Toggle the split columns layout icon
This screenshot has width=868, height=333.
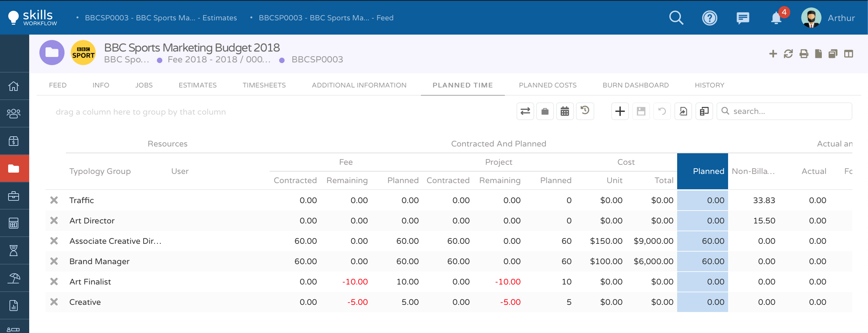pyautogui.click(x=848, y=54)
